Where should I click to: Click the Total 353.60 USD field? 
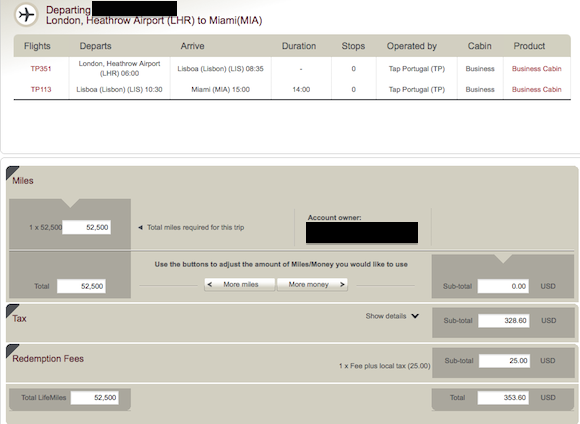503,398
